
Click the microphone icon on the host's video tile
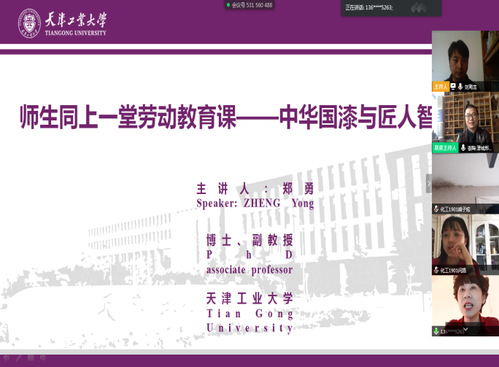(x=460, y=87)
